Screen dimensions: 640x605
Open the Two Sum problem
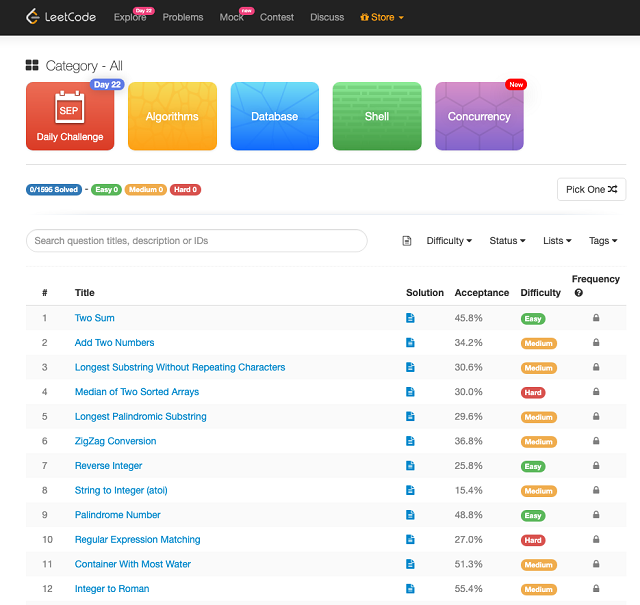94,318
